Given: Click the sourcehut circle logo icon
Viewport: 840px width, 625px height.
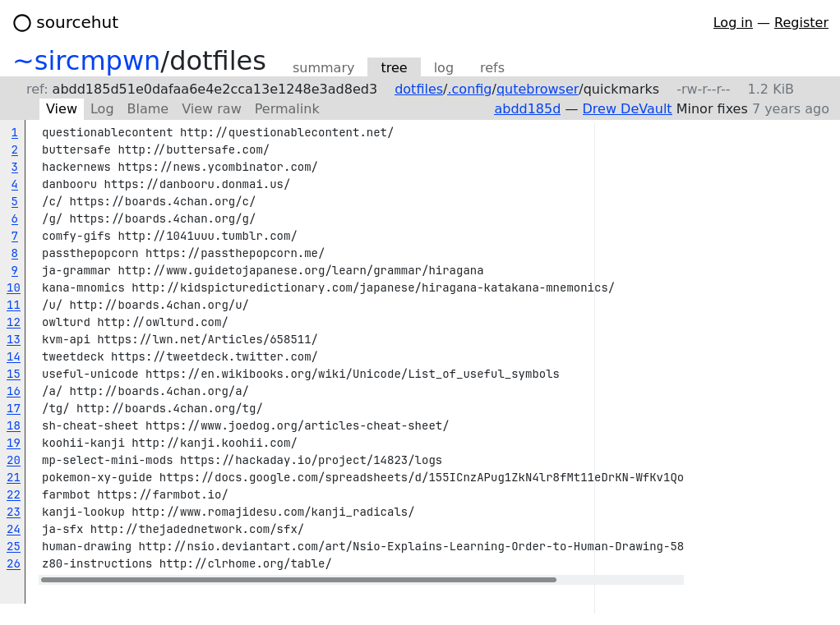Looking at the screenshot, I should point(22,23).
